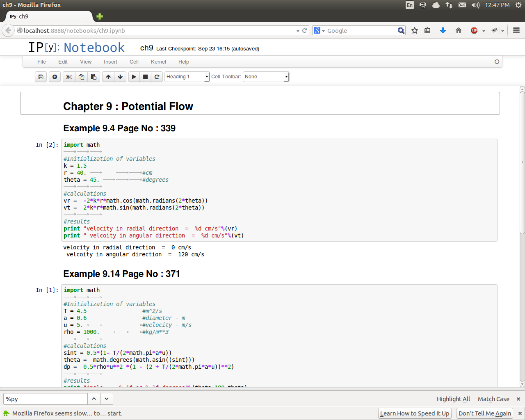This screenshot has width=525, height=420.
Task: Open the Kernel menu
Action: point(158,62)
